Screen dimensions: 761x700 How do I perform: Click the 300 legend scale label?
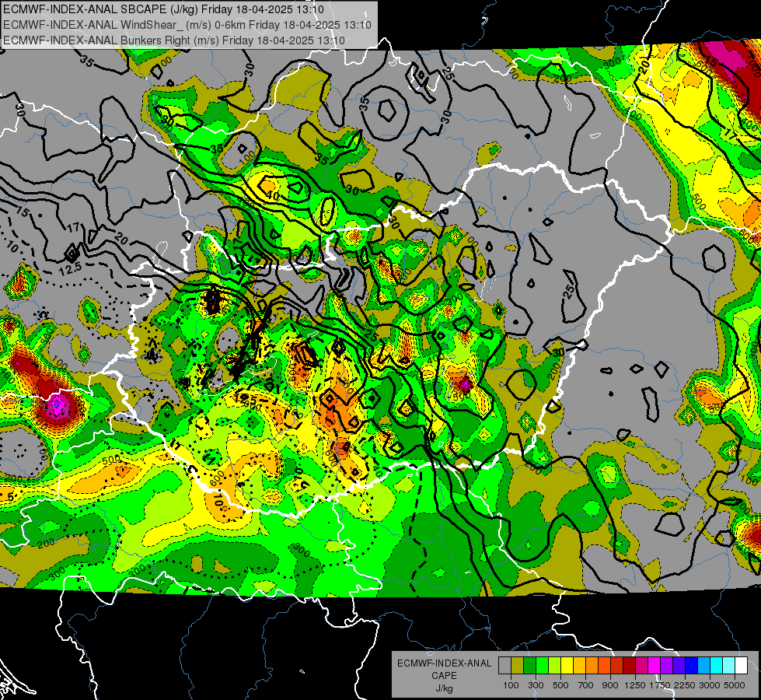tap(536, 685)
